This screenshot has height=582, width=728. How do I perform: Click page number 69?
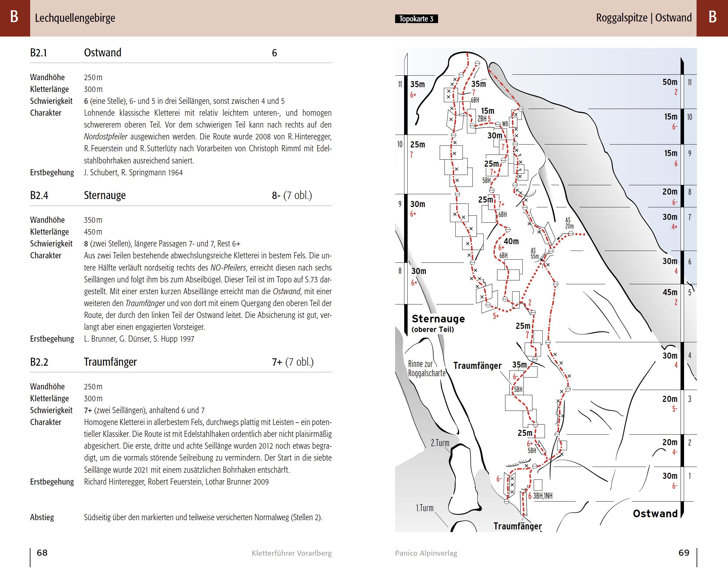pos(684,553)
